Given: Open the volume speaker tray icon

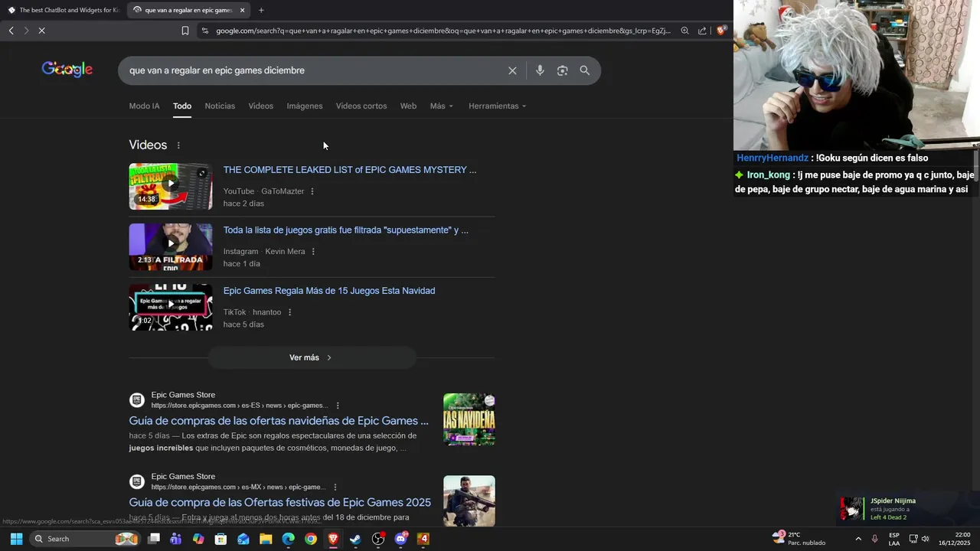Looking at the screenshot, I should pyautogui.click(x=926, y=539).
